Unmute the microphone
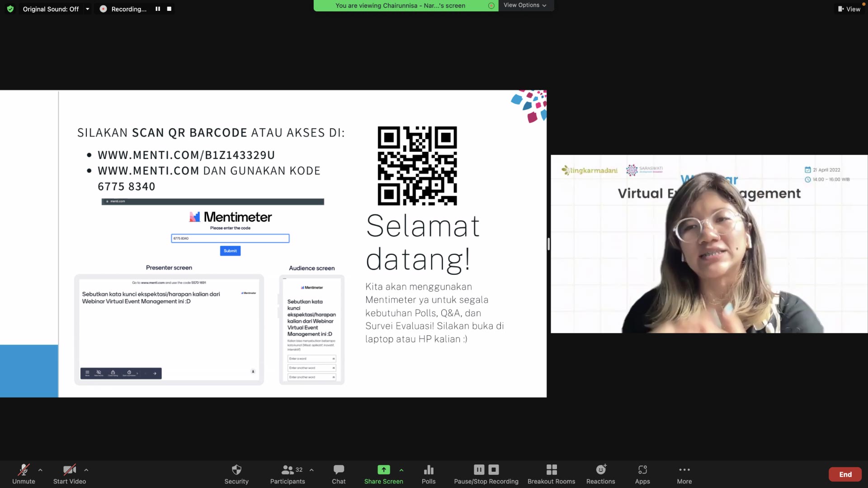The height and width of the screenshot is (488, 868). tap(24, 474)
